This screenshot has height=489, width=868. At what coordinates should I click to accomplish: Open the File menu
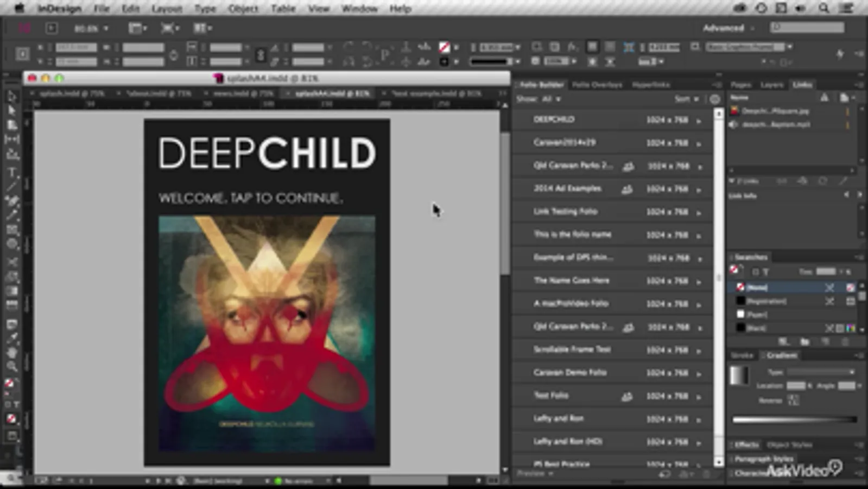(x=101, y=9)
